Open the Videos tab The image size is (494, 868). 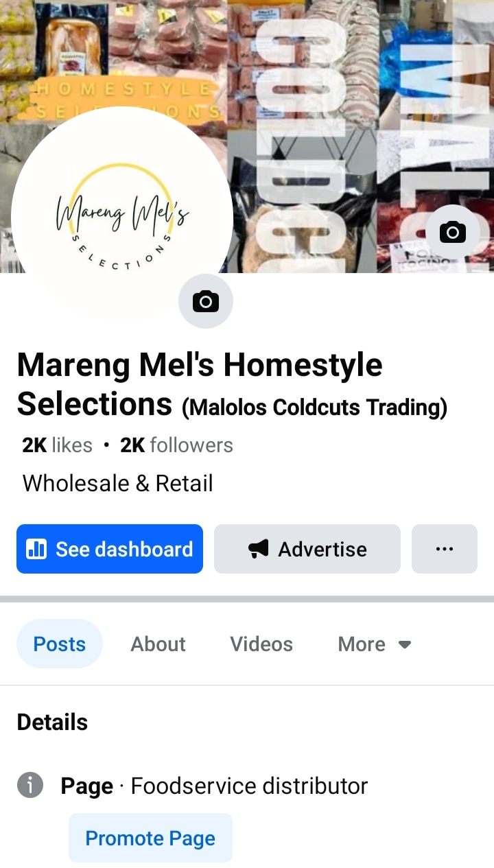click(x=261, y=644)
